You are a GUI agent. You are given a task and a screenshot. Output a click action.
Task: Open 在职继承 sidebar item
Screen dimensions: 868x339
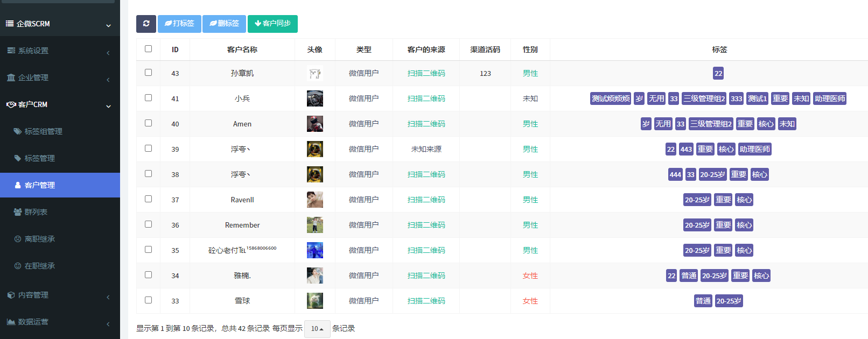[39, 266]
